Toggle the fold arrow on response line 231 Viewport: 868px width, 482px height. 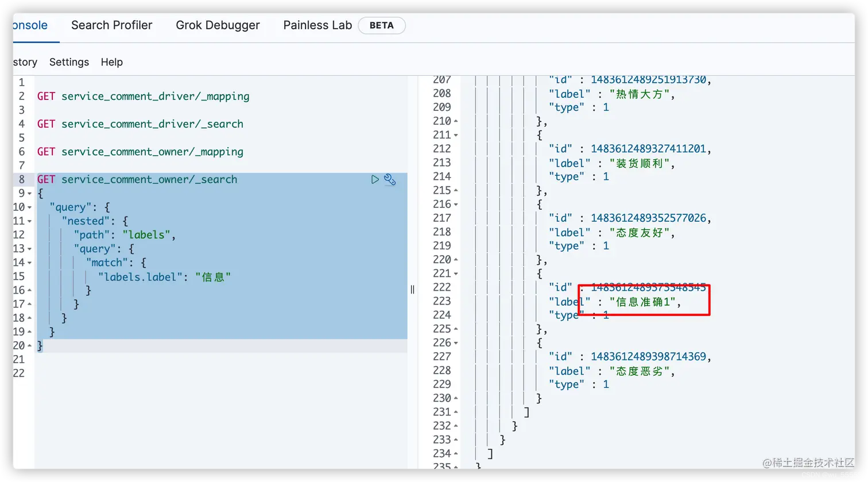coord(456,412)
